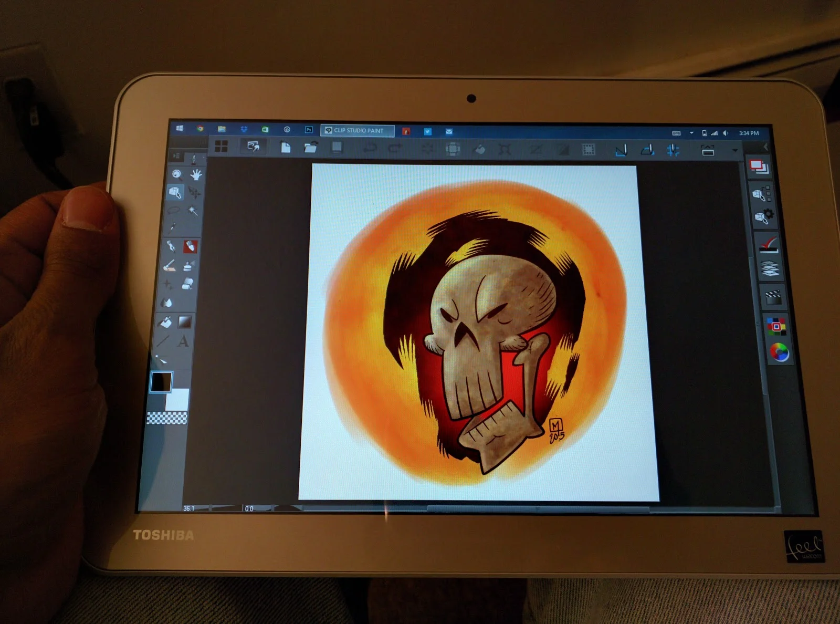Switch to CLIP STUDIO PAINT taskbar button
This screenshot has height=624, width=840.
(x=357, y=130)
